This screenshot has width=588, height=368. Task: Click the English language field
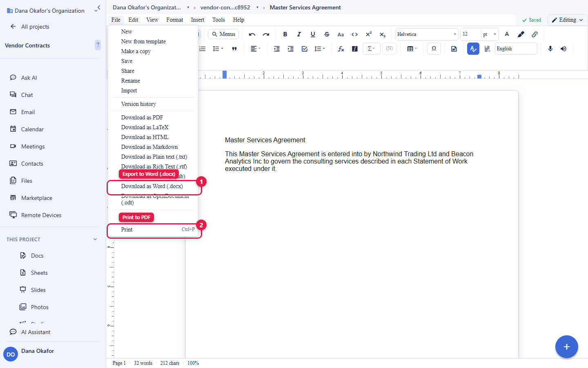click(516, 49)
